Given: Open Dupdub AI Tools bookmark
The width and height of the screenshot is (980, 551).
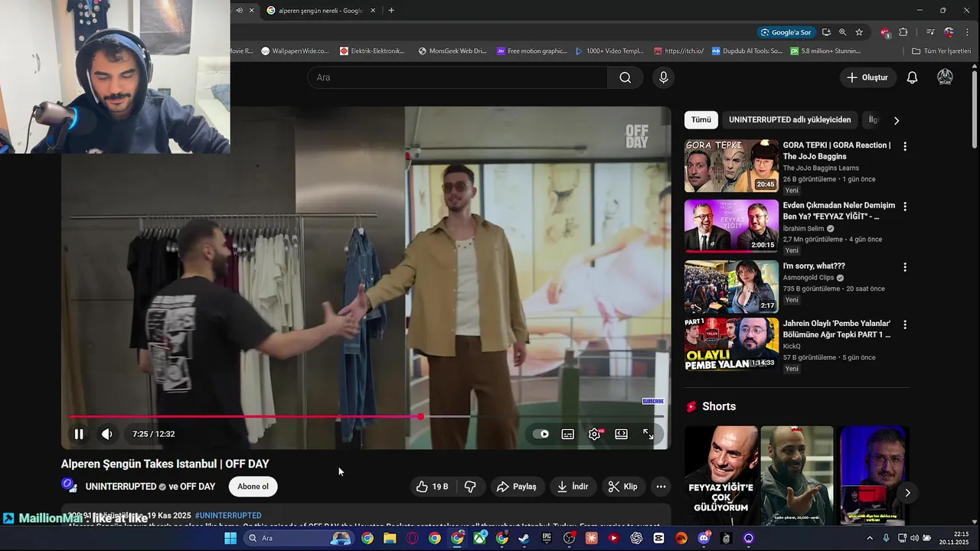Looking at the screenshot, I should (746, 51).
